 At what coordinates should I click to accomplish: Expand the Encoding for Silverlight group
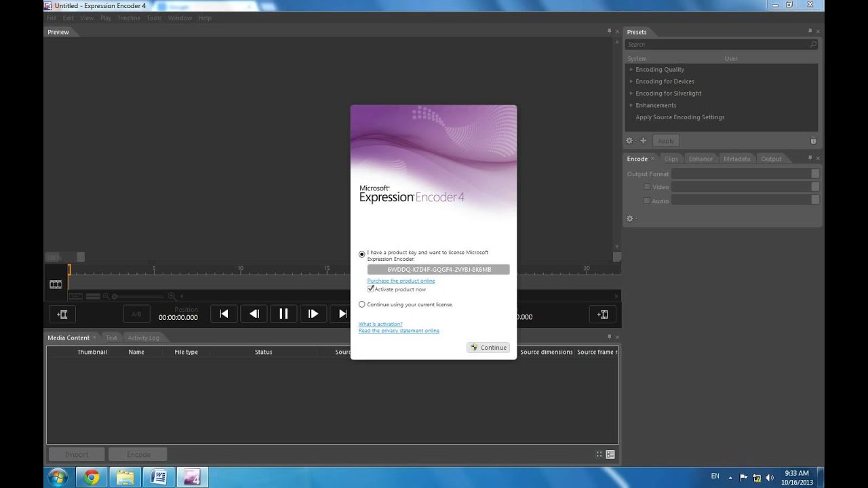(631, 93)
